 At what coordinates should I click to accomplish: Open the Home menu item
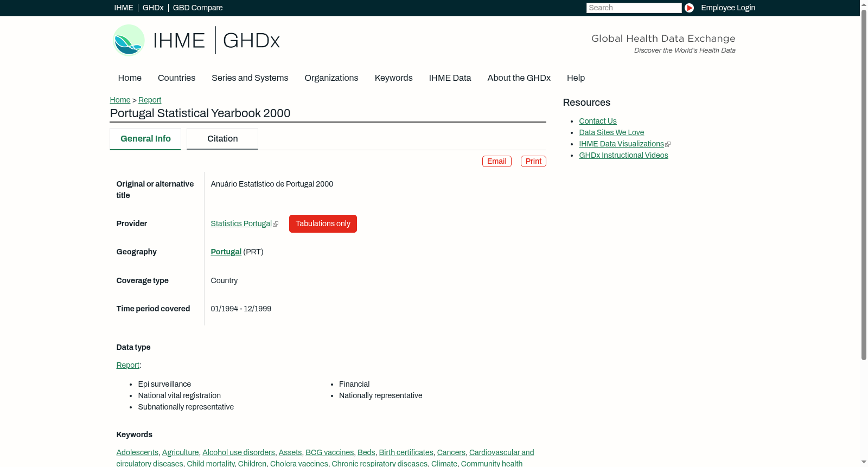click(130, 78)
